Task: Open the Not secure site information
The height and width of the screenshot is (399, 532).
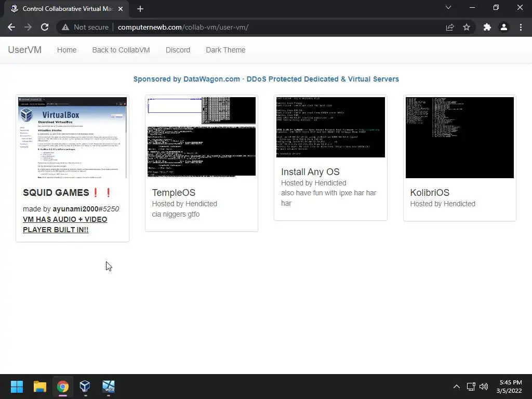Action: click(x=85, y=27)
